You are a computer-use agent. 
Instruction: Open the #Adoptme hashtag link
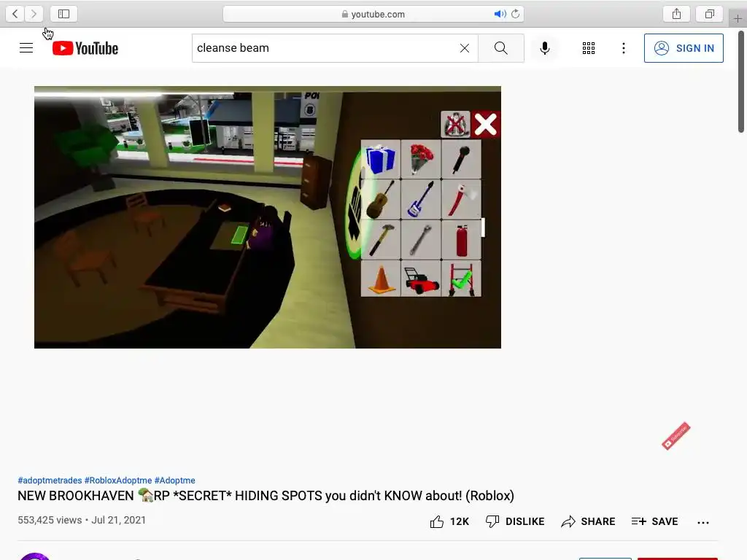175,481
